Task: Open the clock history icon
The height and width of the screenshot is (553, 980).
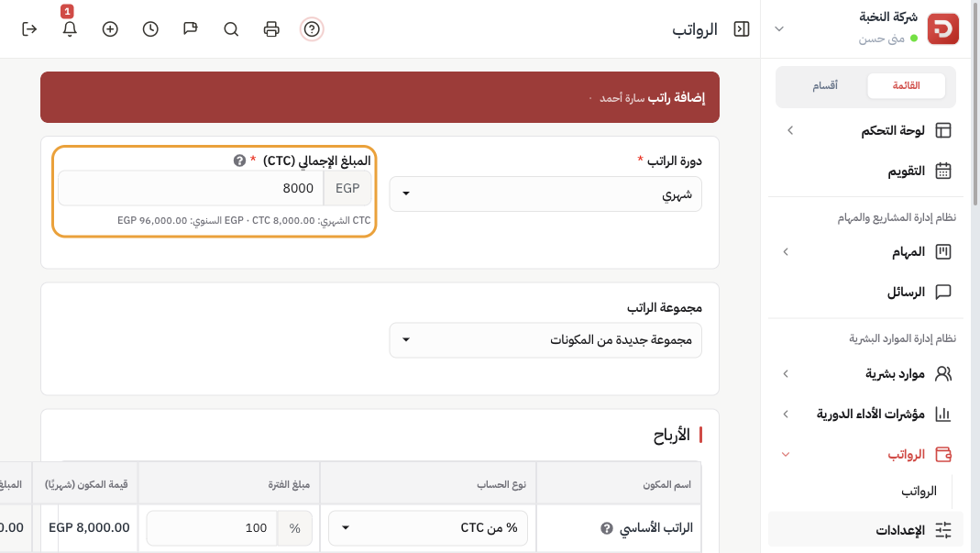Action: click(150, 28)
